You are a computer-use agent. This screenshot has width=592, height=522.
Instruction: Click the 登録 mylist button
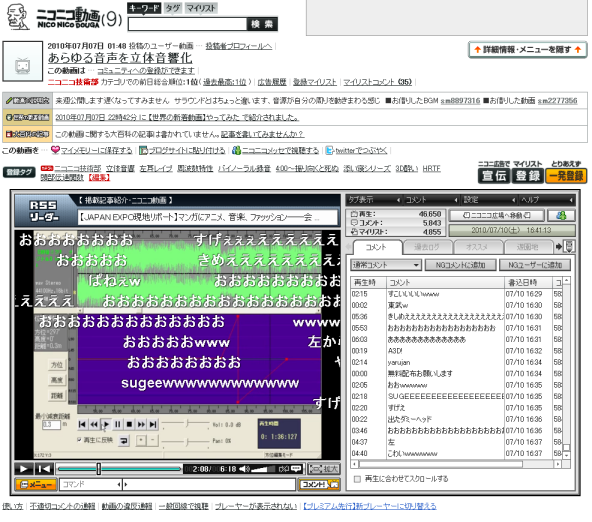(x=527, y=176)
